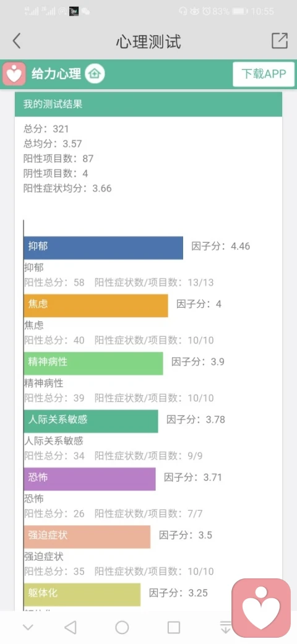Tap the download arrow in navigation bar
297x644 pixels.
click(225, 627)
